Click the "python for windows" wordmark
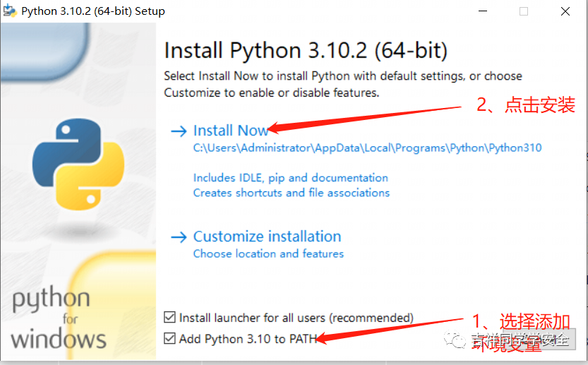 click(59, 319)
